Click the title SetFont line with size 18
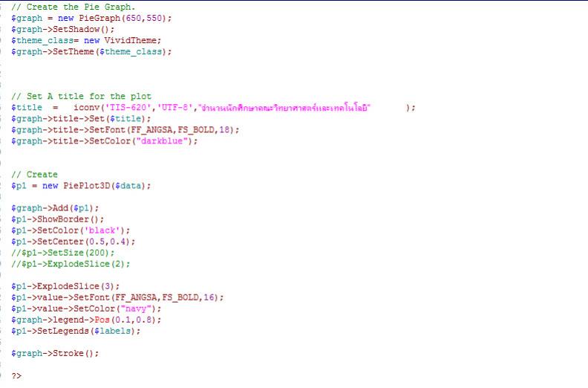 125,130
